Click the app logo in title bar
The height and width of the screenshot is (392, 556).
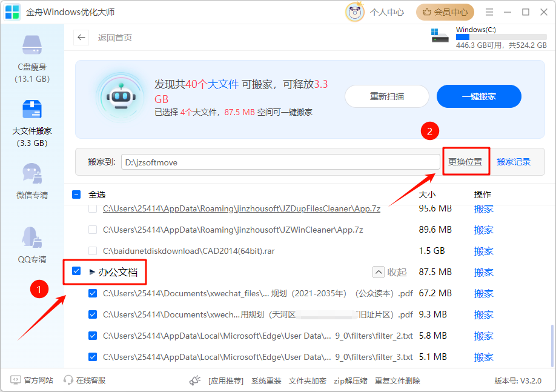pos(12,12)
